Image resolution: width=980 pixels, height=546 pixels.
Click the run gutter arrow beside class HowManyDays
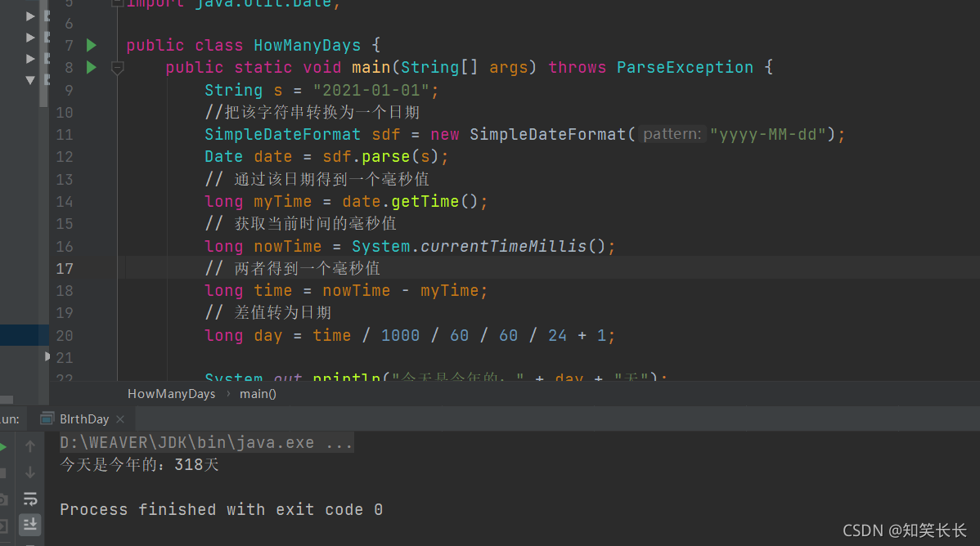92,45
